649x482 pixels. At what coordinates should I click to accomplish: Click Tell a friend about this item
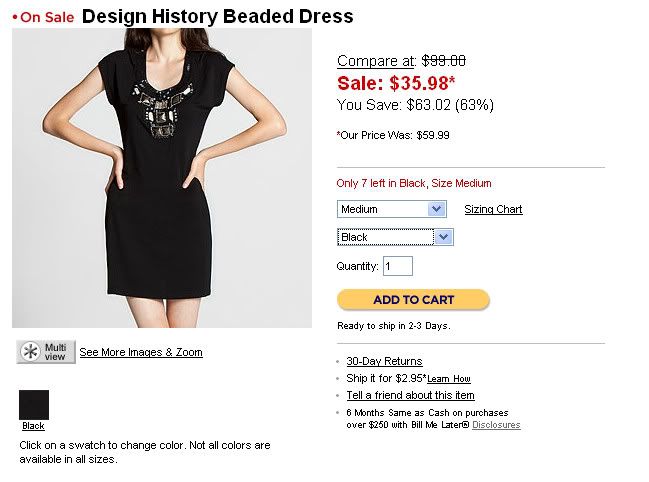[x=410, y=395]
